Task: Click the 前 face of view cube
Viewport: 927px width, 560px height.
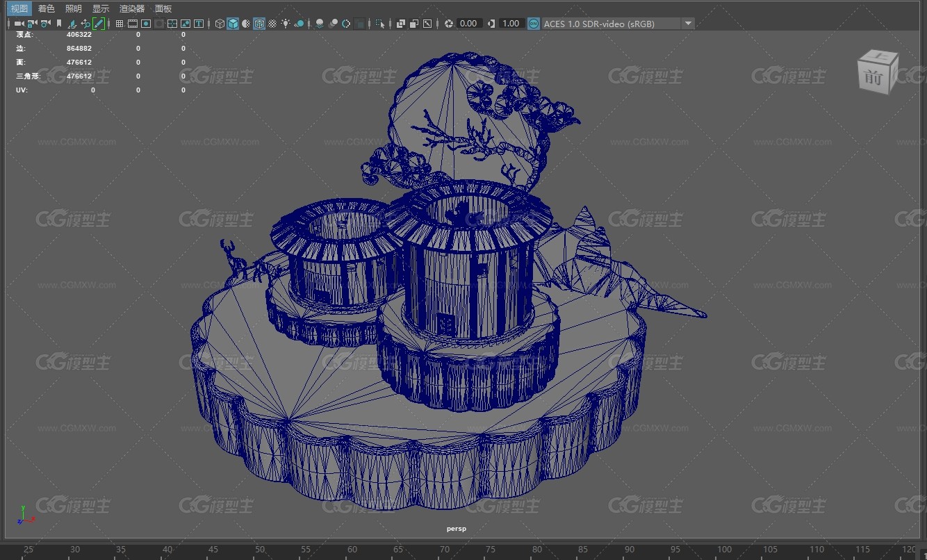Action: (x=873, y=78)
